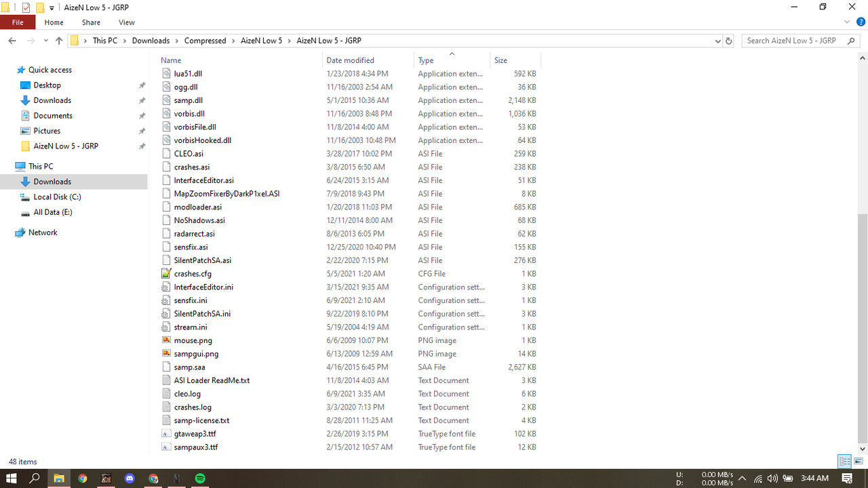Open the Share ribbon tab
The width and height of the screenshot is (868, 488).
[92, 22]
